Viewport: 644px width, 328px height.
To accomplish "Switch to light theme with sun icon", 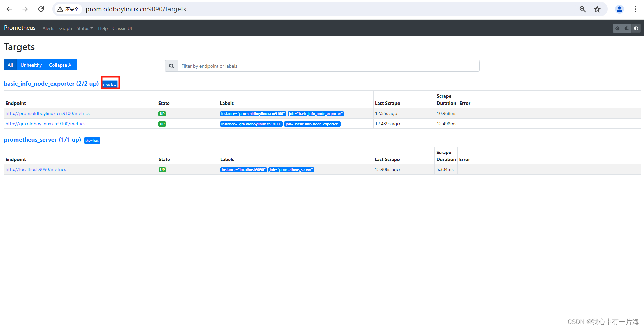I will (x=617, y=28).
